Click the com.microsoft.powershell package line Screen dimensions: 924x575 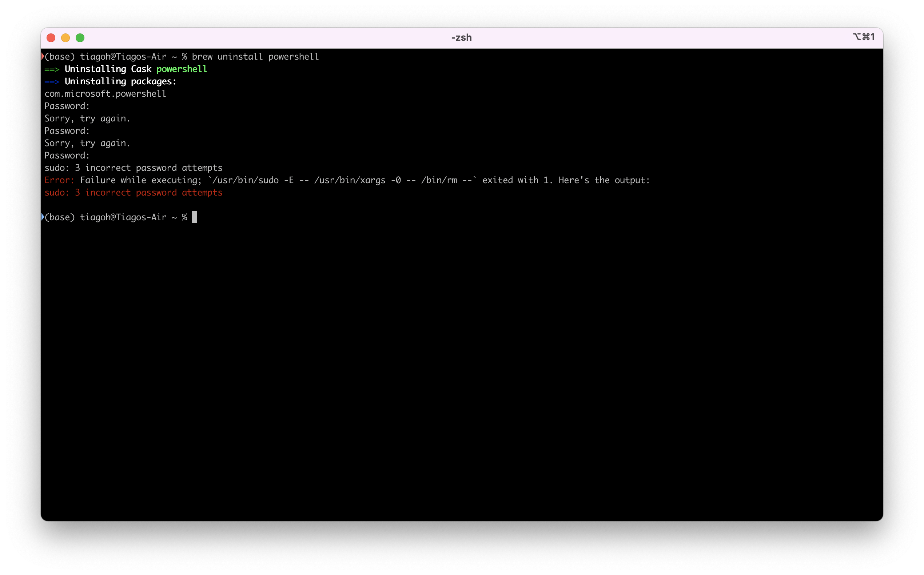(105, 93)
